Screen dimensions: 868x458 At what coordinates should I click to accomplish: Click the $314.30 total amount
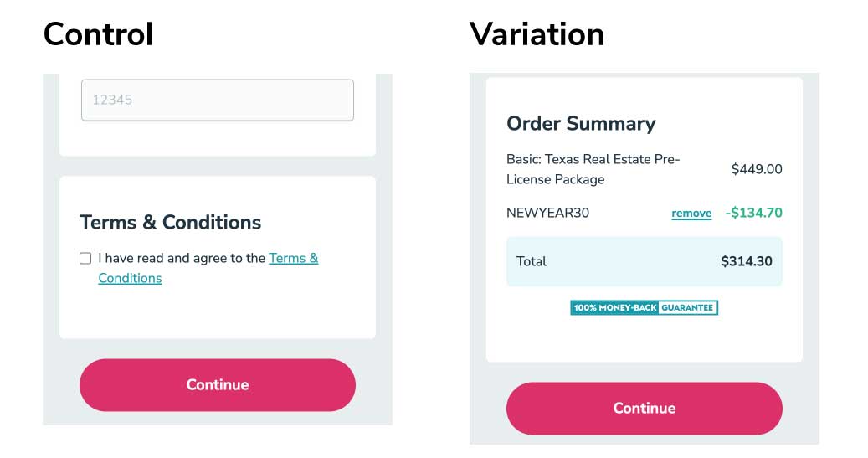[746, 261]
